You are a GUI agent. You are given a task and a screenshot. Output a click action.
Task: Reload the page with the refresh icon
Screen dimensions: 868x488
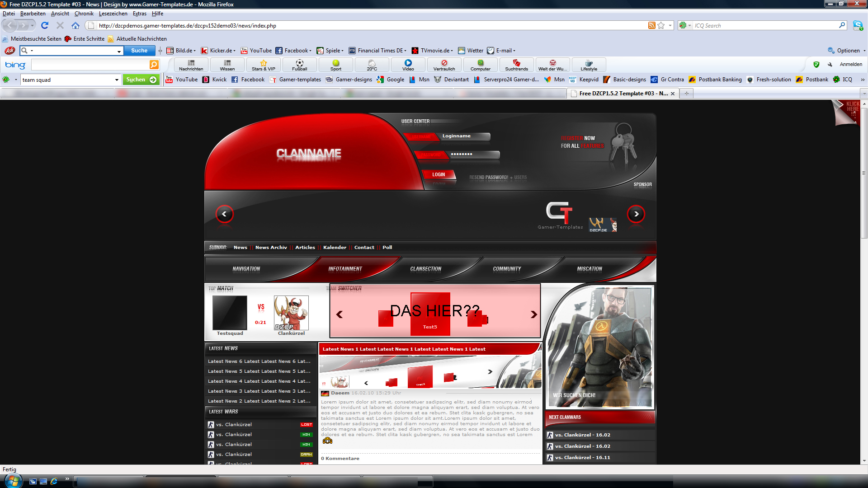(x=45, y=25)
